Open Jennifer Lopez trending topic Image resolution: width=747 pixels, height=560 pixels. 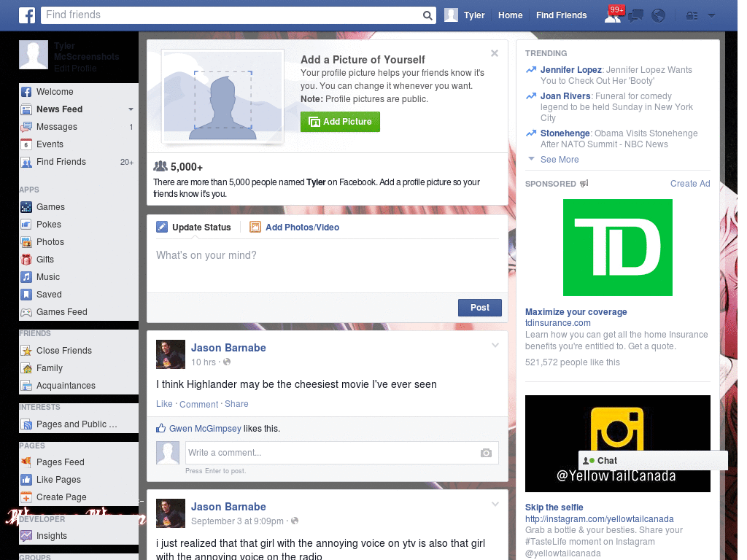coord(570,70)
